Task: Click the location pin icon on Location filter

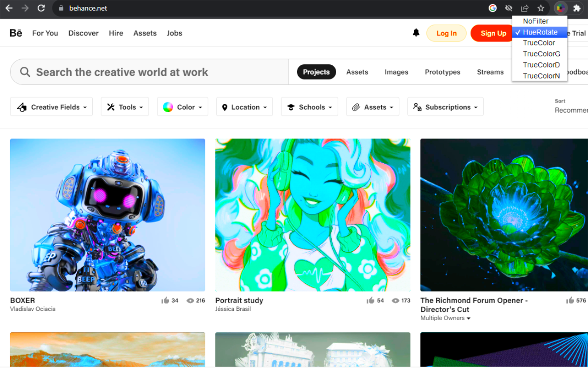Action: [x=225, y=107]
